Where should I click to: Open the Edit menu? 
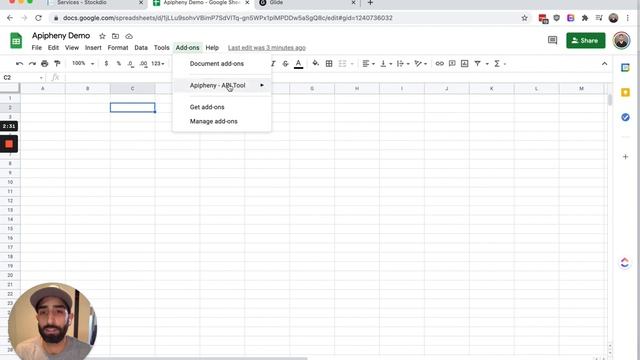point(53,48)
